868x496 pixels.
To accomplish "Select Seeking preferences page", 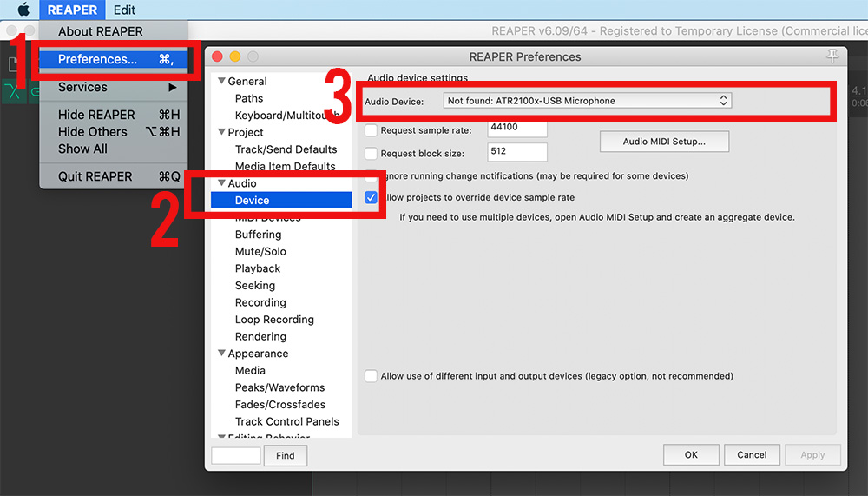I will coord(254,286).
